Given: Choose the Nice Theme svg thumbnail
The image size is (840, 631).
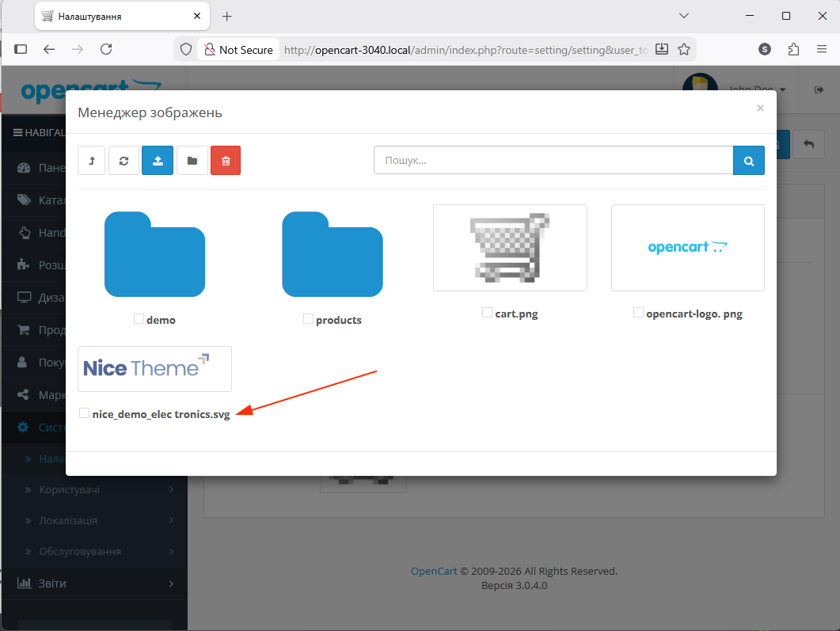Looking at the screenshot, I should click(x=155, y=368).
